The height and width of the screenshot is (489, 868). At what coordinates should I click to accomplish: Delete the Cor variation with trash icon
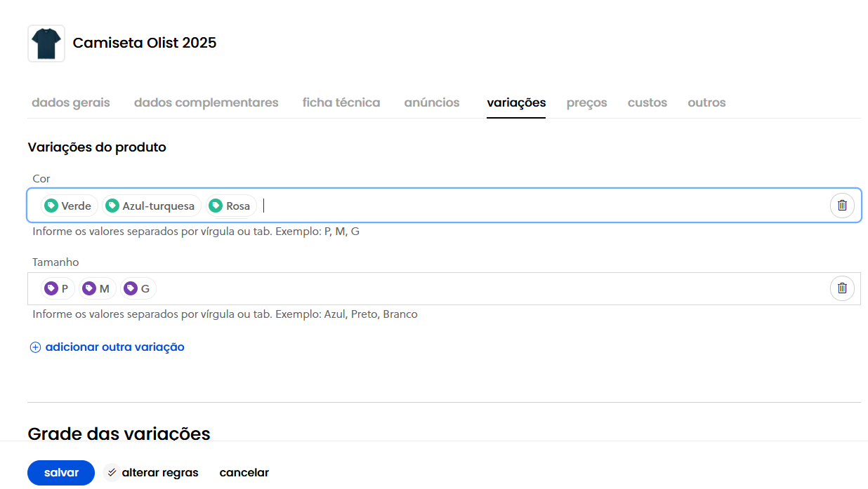842,206
